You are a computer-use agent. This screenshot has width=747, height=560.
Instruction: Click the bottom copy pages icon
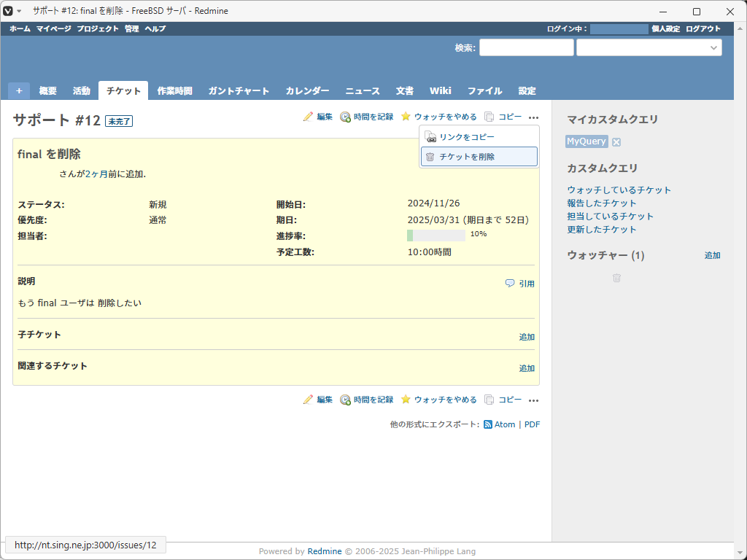(489, 400)
